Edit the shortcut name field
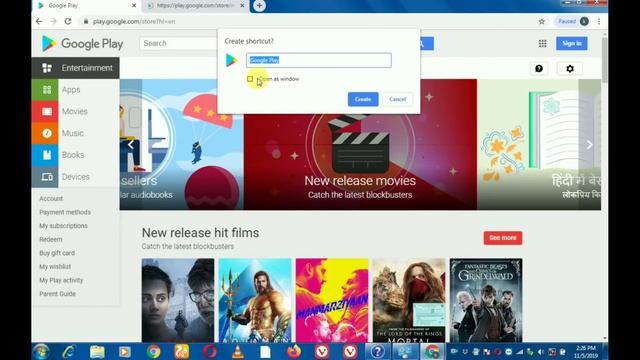The image size is (640, 360). pyautogui.click(x=319, y=60)
